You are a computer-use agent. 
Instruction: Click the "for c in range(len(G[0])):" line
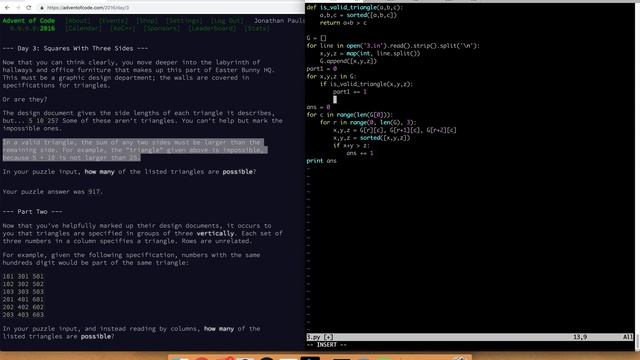(x=349, y=115)
